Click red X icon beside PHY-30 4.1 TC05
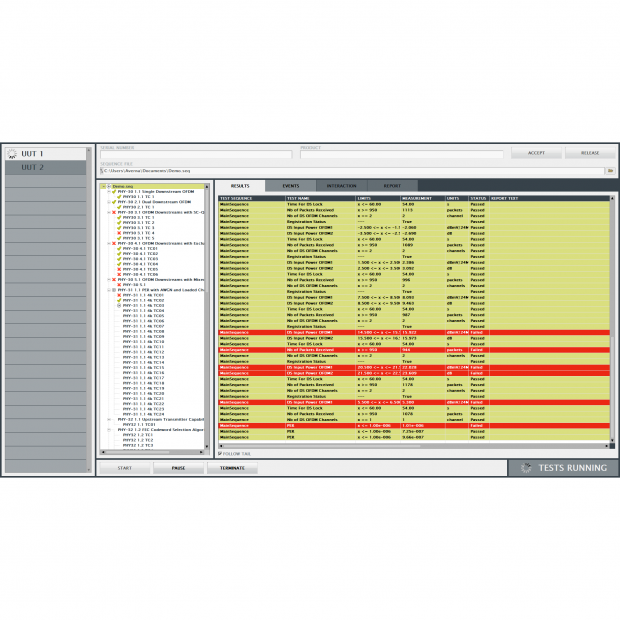 [117, 269]
